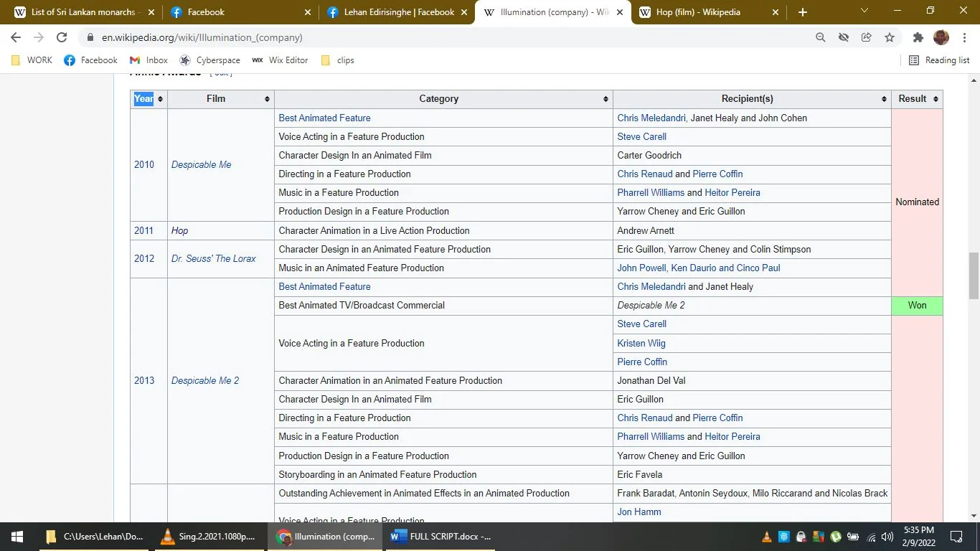
Task: Open the 2013 year link
Action: point(144,381)
